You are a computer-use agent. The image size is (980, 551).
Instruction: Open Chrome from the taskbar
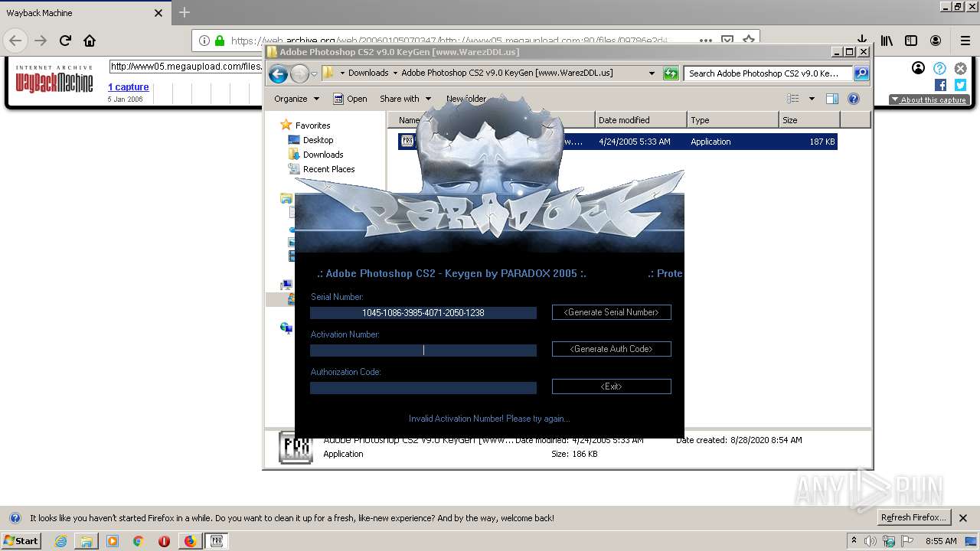[138, 541]
